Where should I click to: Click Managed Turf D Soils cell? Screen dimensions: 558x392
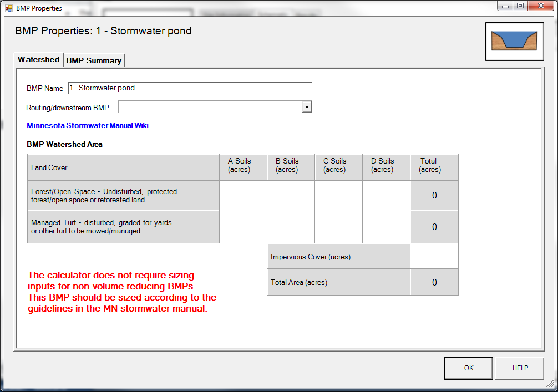[386, 226]
